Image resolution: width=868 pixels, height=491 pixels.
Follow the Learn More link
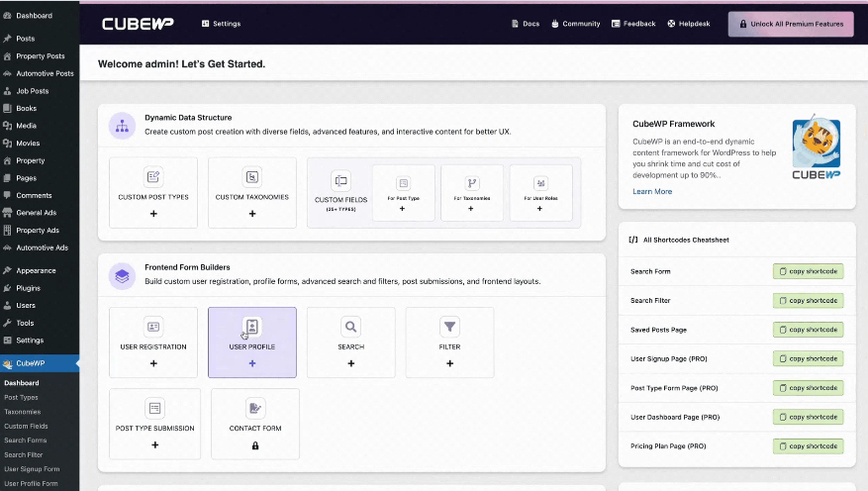pos(652,191)
